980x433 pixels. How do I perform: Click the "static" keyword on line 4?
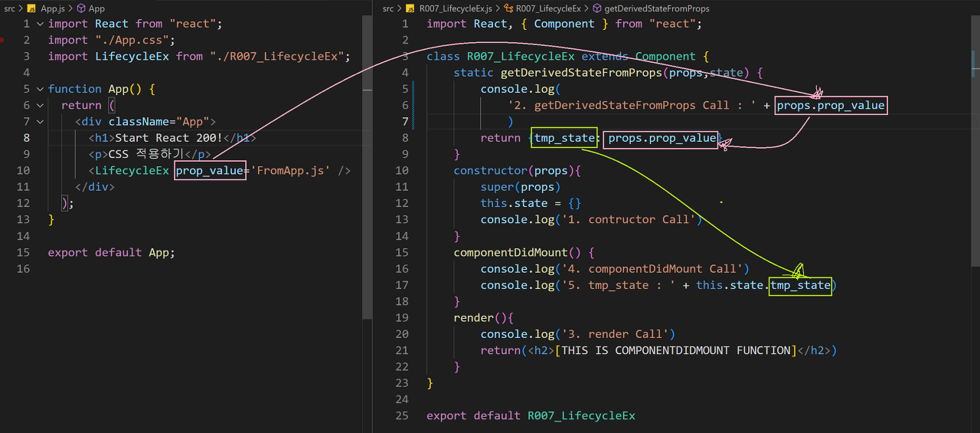(x=474, y=73)
